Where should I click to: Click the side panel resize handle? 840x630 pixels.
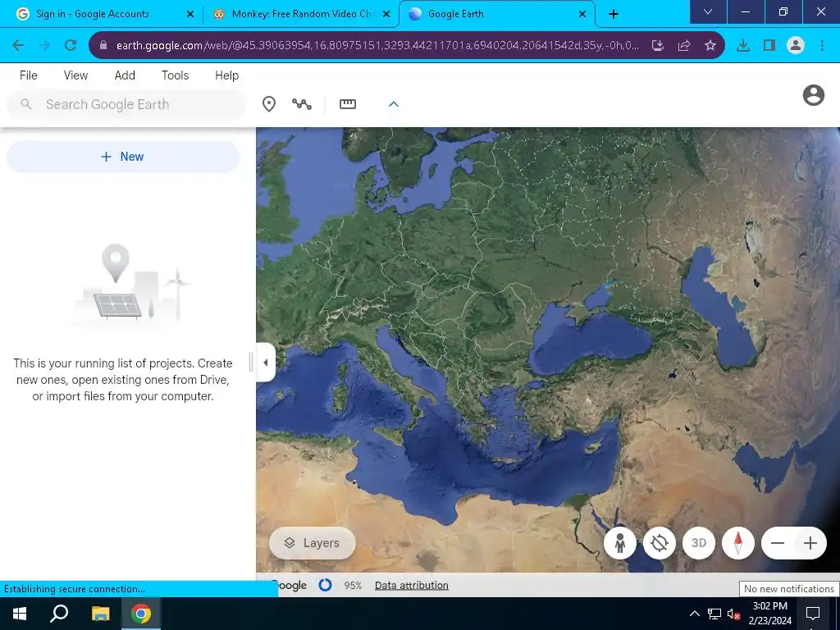[251, 363]
